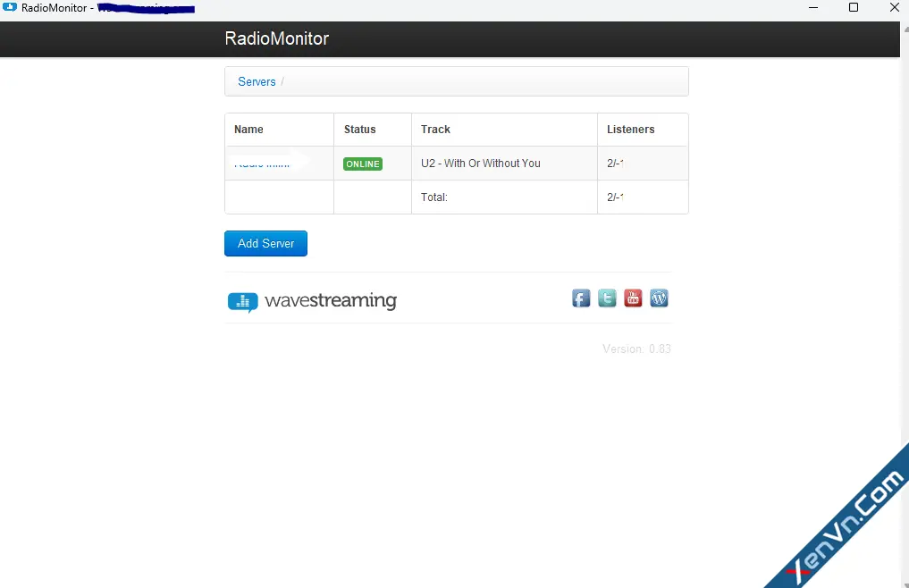The image size is (909, 588).
Task: Click the RadioMonitor header title
Action: pos(276,38)
